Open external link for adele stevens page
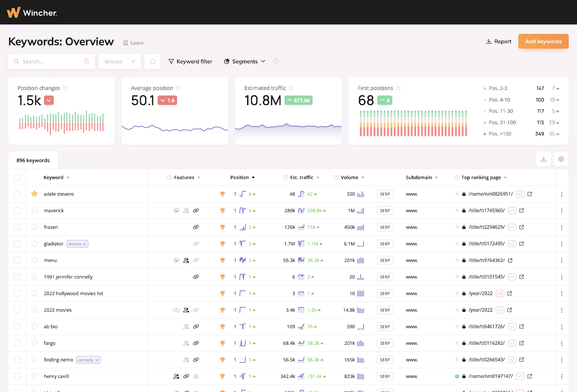Screen dimensions: 577x392 (530, 194)
